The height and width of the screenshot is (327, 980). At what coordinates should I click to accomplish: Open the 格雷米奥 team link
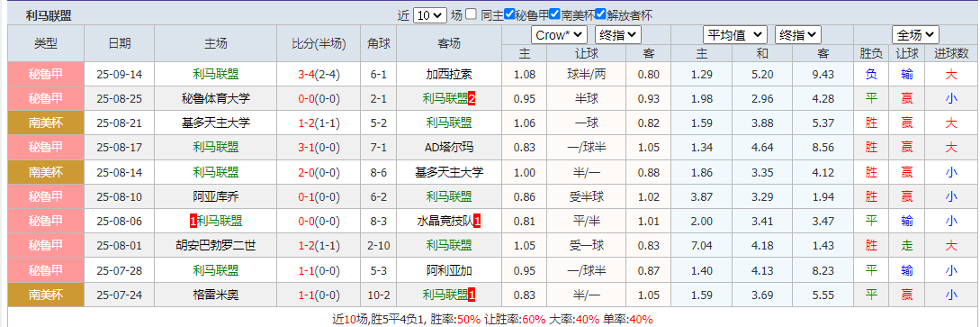tap(216, 295)
